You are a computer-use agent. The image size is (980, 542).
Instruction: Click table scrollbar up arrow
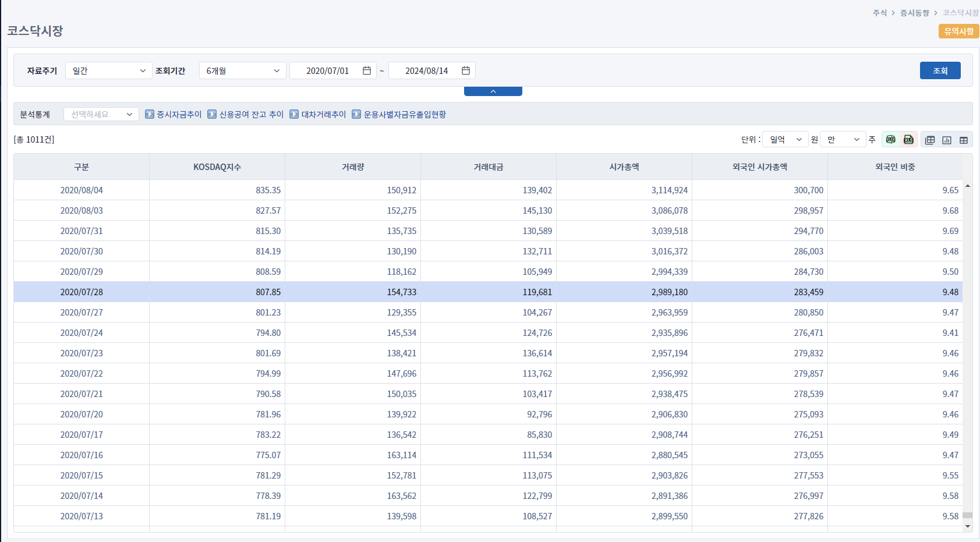968,186
